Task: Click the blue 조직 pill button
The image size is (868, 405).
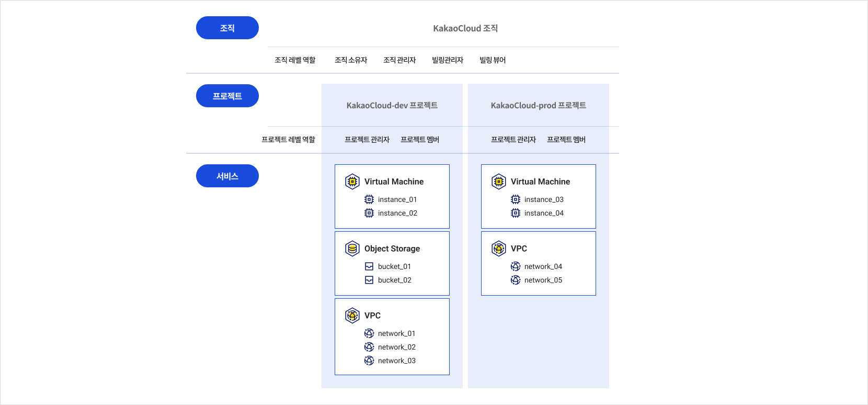Action: pyautogui.click(x=227, y=28)
